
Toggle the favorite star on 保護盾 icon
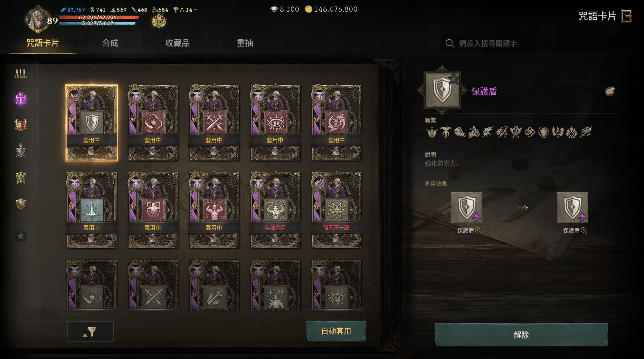pos(453,79)
